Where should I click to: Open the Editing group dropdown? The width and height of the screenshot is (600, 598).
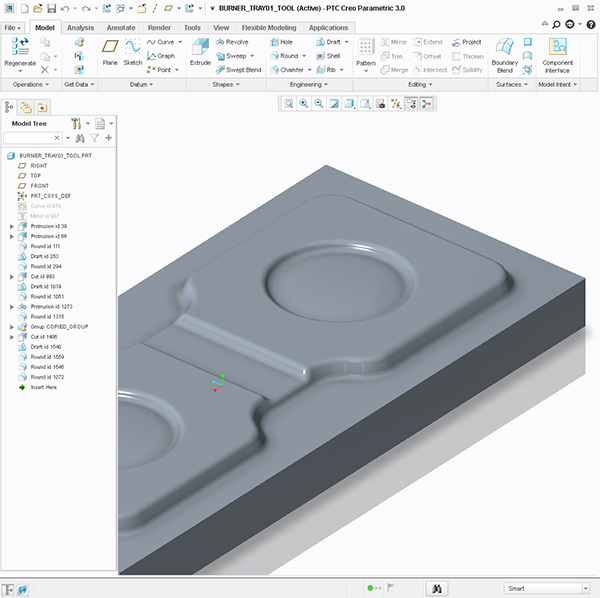coord(420,84)
